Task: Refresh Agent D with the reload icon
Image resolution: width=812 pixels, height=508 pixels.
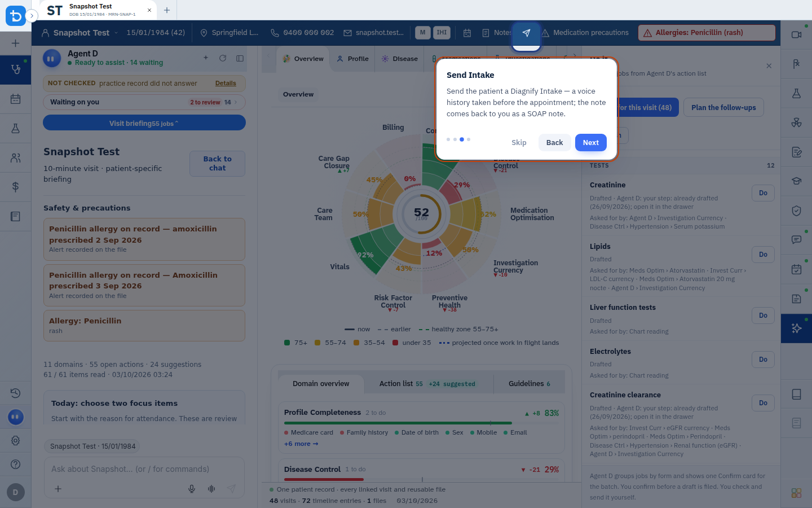Action: click(223, 58)
